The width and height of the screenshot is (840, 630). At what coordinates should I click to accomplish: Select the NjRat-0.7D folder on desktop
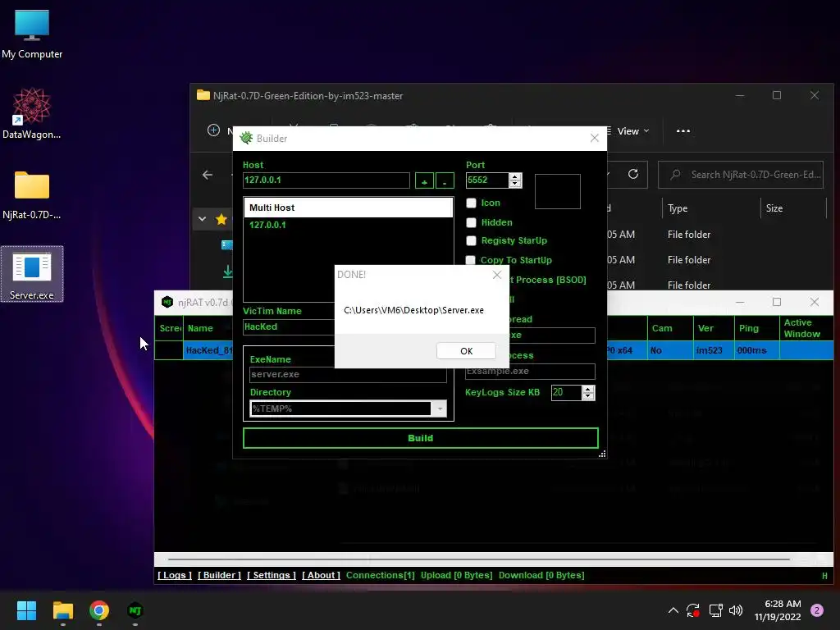(x=32, y=194)
